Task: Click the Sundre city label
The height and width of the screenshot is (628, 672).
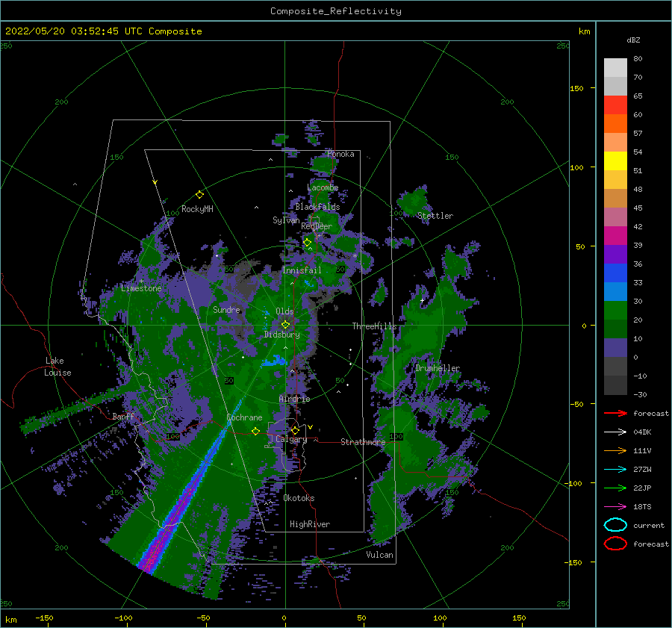Action: tap(226, 309)
